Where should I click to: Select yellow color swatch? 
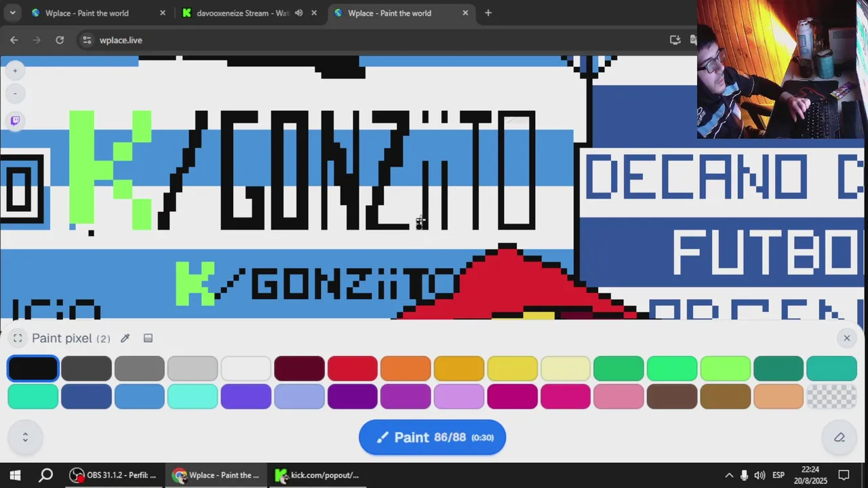coord(512,369)
